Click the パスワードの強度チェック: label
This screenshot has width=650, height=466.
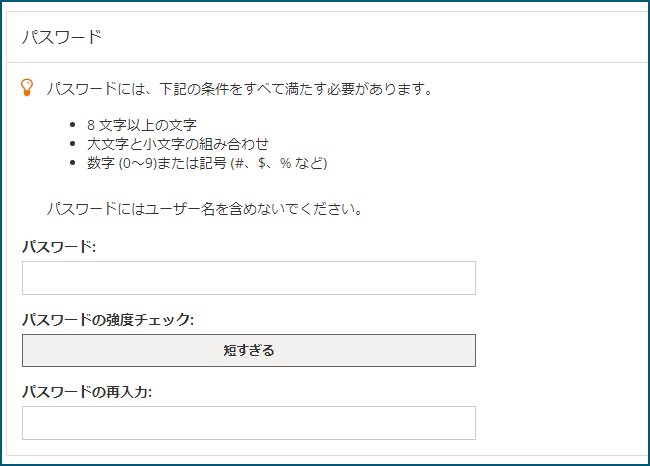point(108,320)
